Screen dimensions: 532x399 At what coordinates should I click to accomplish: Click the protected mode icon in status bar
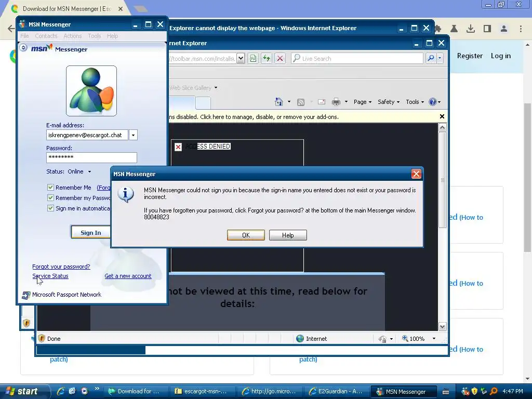coord(382,339)
